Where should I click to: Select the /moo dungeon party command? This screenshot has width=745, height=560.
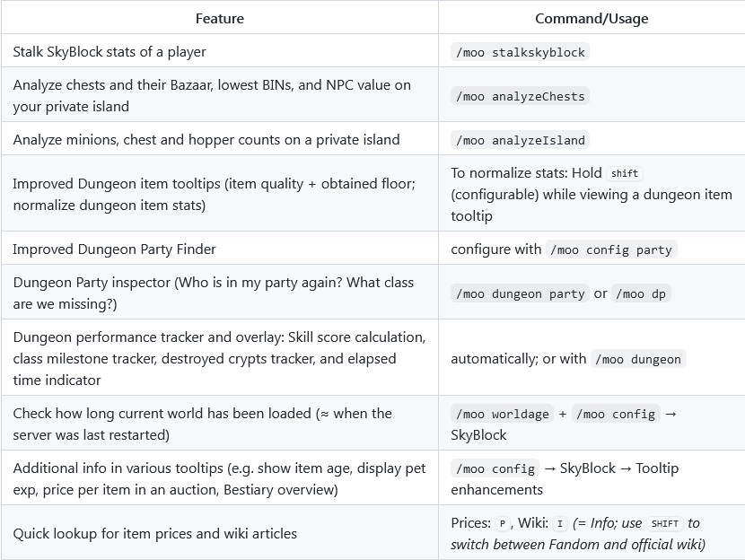point(521,293)
